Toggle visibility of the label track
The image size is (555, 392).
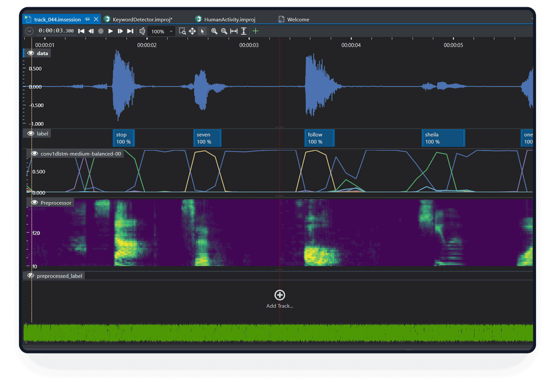[31, 134]
